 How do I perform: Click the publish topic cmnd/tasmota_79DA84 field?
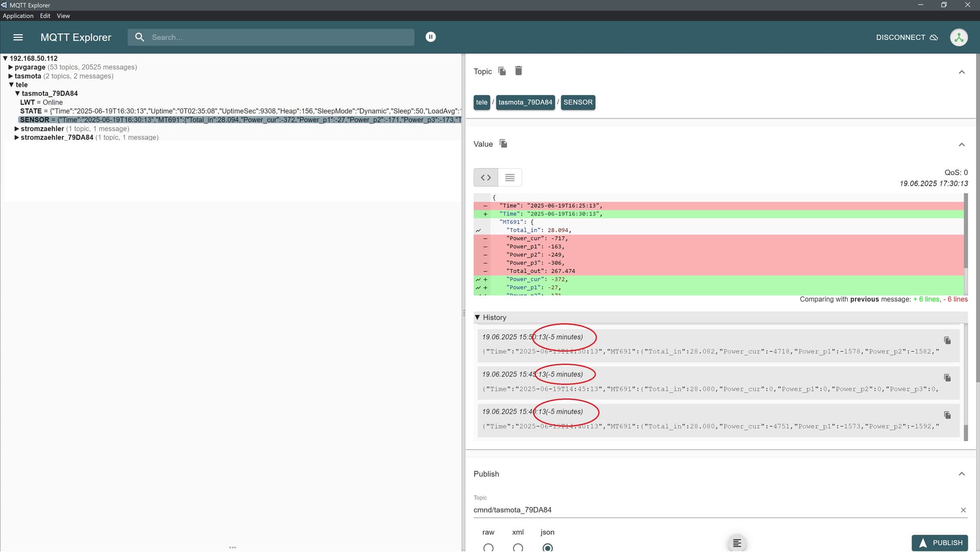(x=715, y=510)
